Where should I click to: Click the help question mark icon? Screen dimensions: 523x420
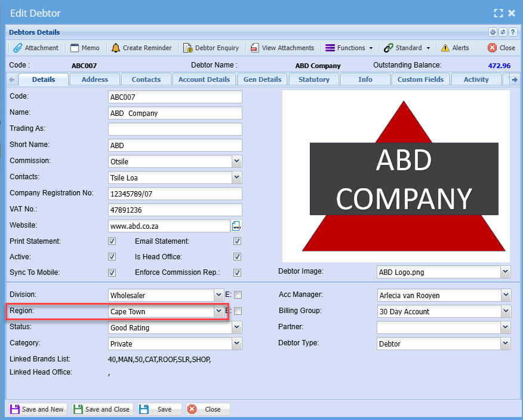tap(512, 32)
